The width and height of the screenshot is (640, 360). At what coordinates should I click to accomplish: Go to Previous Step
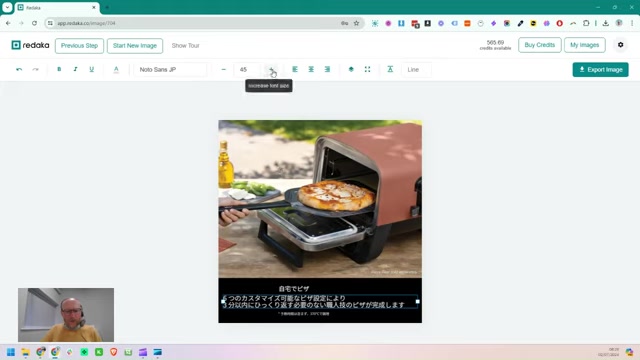point(79,45)
